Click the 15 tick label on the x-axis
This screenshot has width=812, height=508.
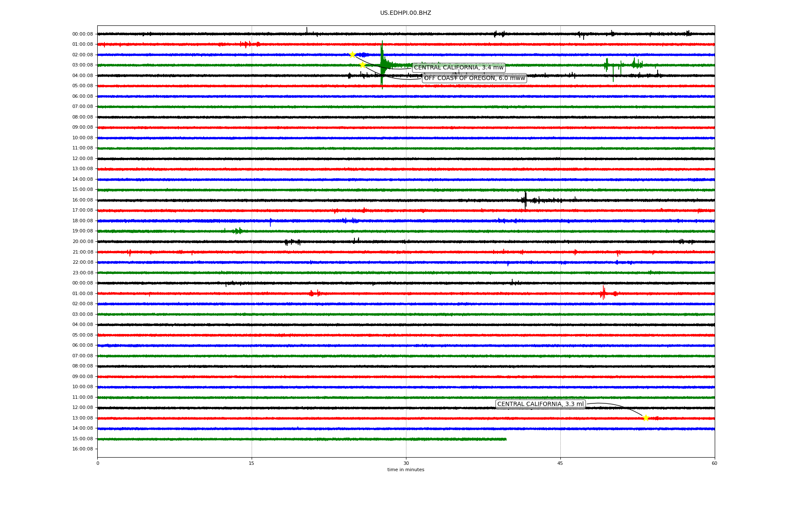252,463
